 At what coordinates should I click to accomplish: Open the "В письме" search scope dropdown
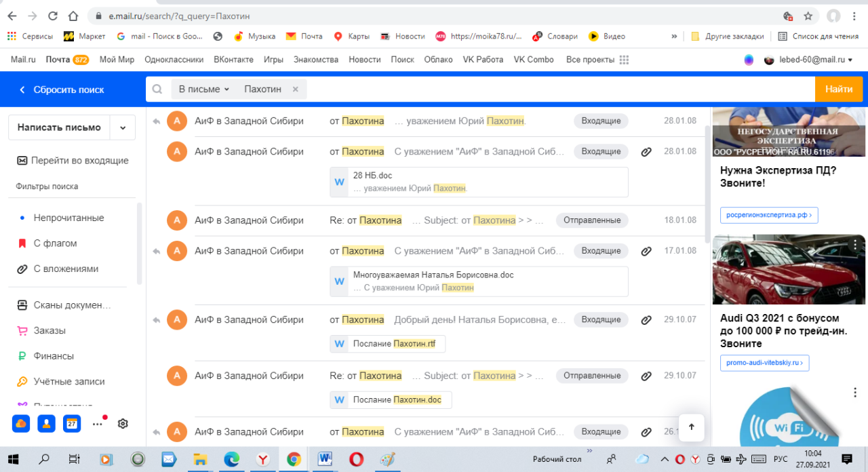(x=203, y=89)
